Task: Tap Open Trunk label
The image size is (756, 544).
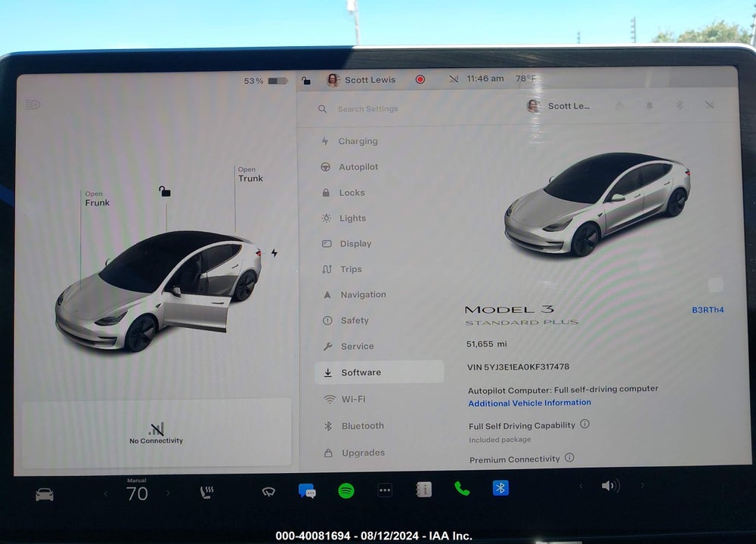Action: coord(250,175)
